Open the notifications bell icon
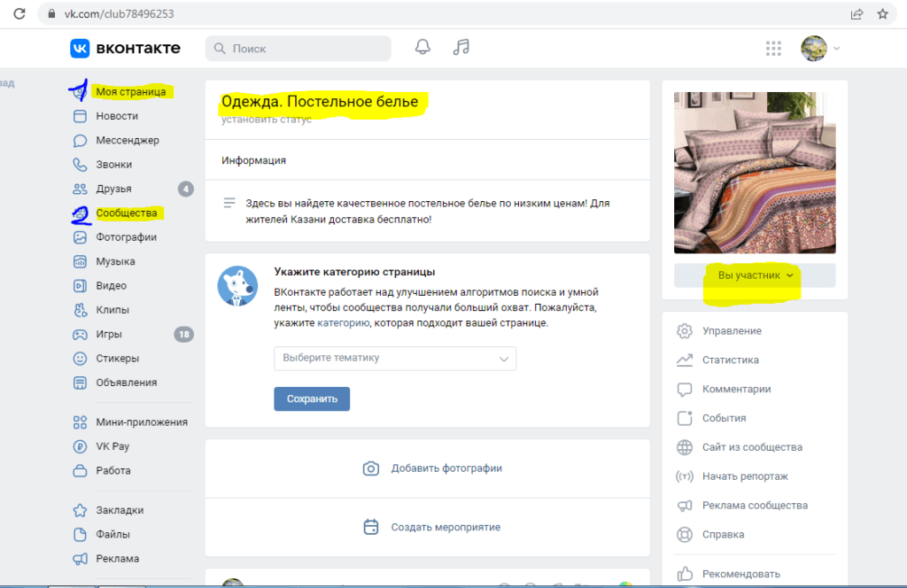907x588 pixels. (422, 48)
